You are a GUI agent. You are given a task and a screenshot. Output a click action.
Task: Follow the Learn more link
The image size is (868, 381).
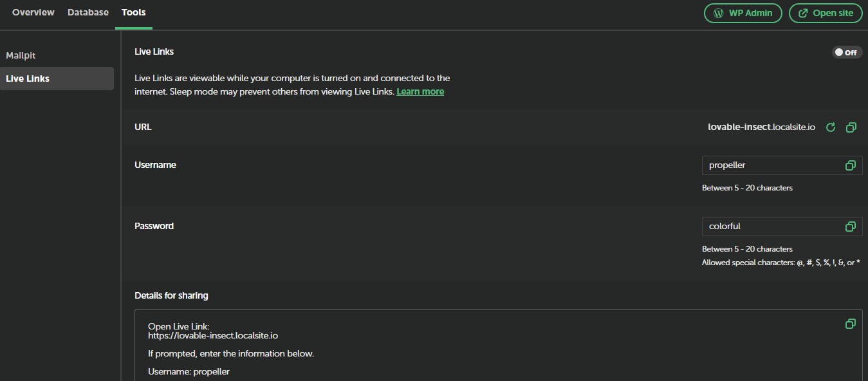[420, 91]
